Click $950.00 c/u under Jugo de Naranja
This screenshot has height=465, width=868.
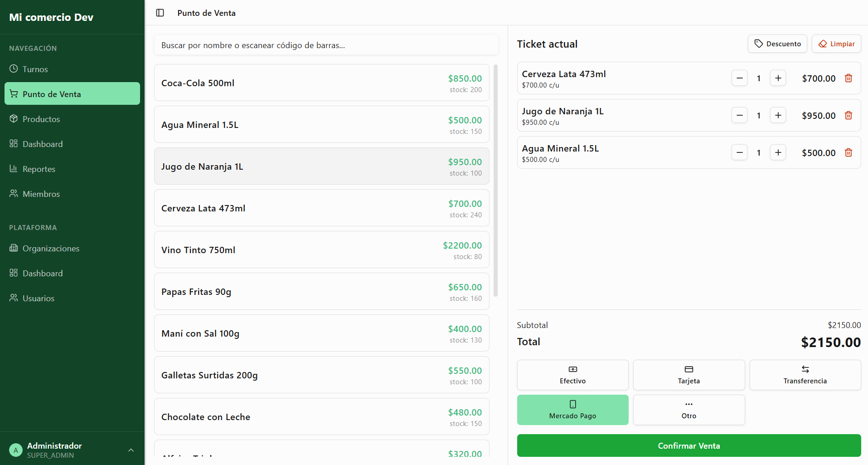[x=540, y=122]
